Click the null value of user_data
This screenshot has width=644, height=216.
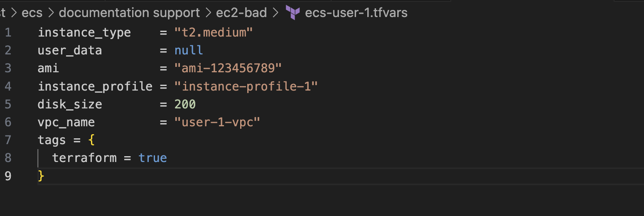189,50
